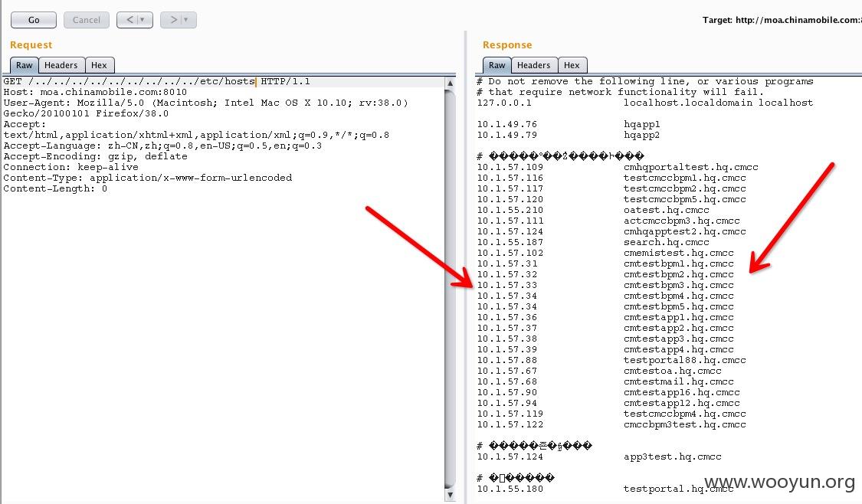Open the Headers tab in Request panel
This screenshot has height=504, width=862.
(x=61, y=65)
